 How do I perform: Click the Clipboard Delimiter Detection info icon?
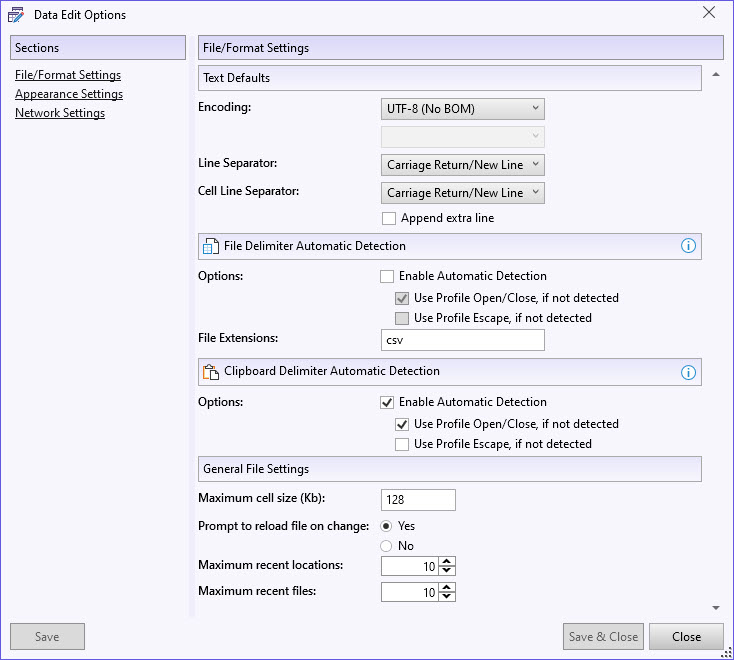(688, 372)
